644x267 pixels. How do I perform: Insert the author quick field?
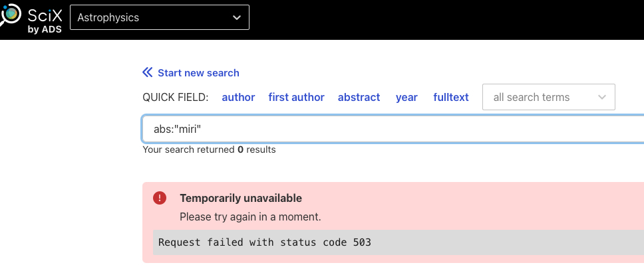coord(238,98)
